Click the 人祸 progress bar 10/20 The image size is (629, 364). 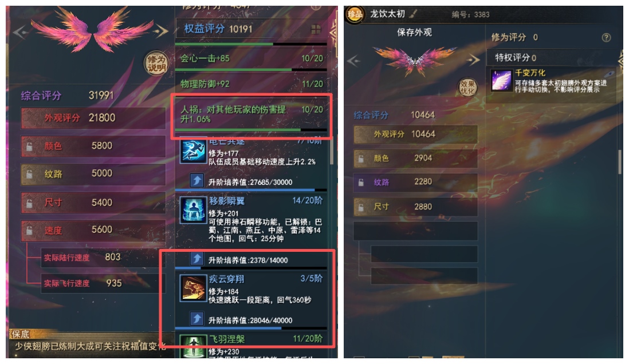click(x=251, y=130)
